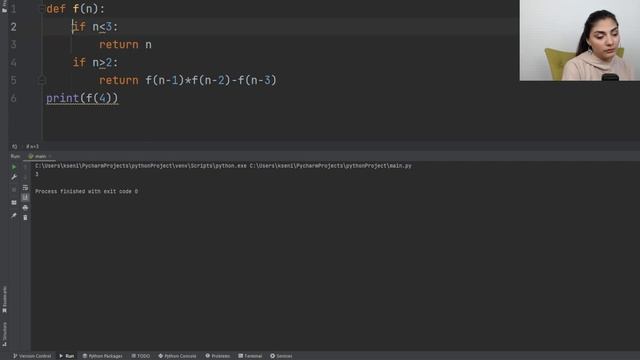The image size is (640, 360).
Task: Open the Problems tool window
Action: [218, 356]
